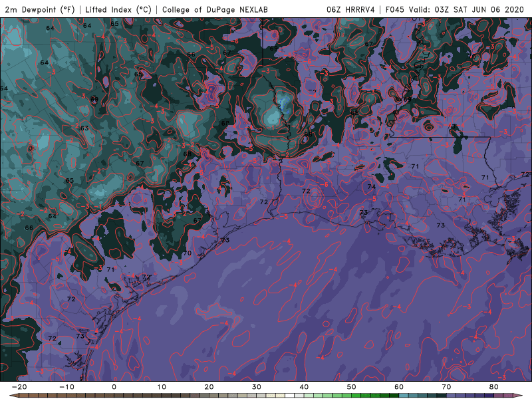This screenshot has width=532, height=399.
Task: Click the '-20' color scale label
Action: (x=19, y=387)
